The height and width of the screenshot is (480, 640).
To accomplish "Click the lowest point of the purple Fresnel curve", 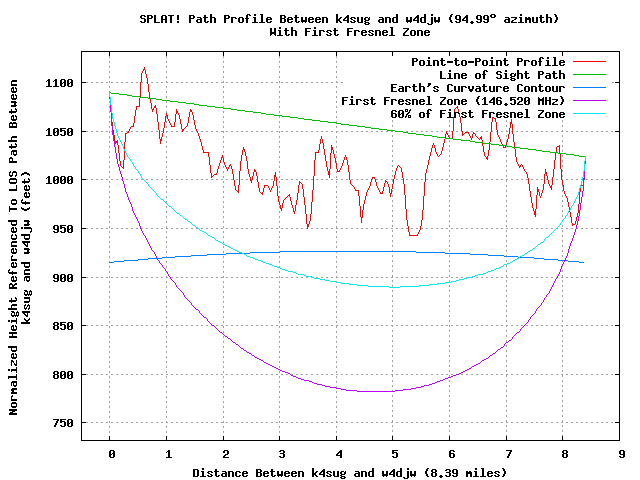I will 376,391.
